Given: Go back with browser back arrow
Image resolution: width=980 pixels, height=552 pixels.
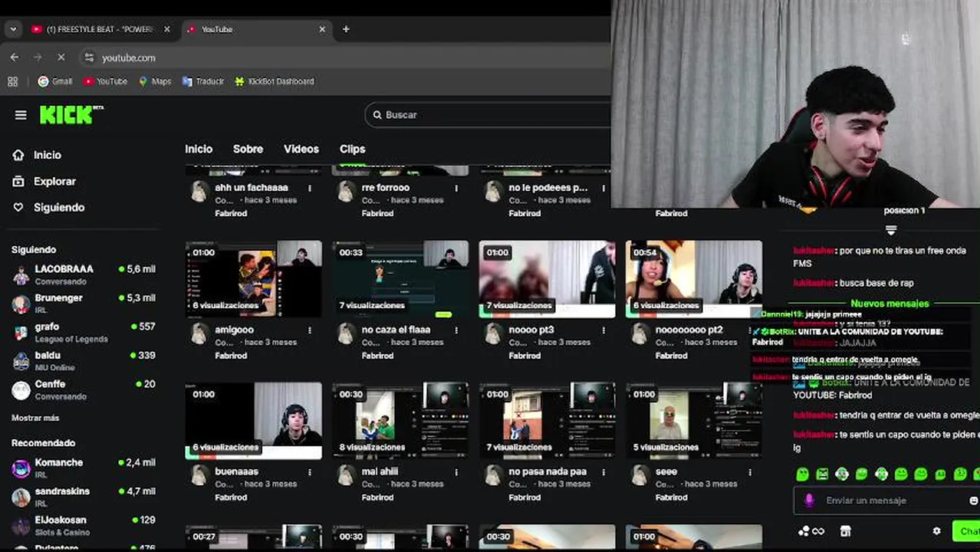Looking at the screenshot, I should coord(15,58).
